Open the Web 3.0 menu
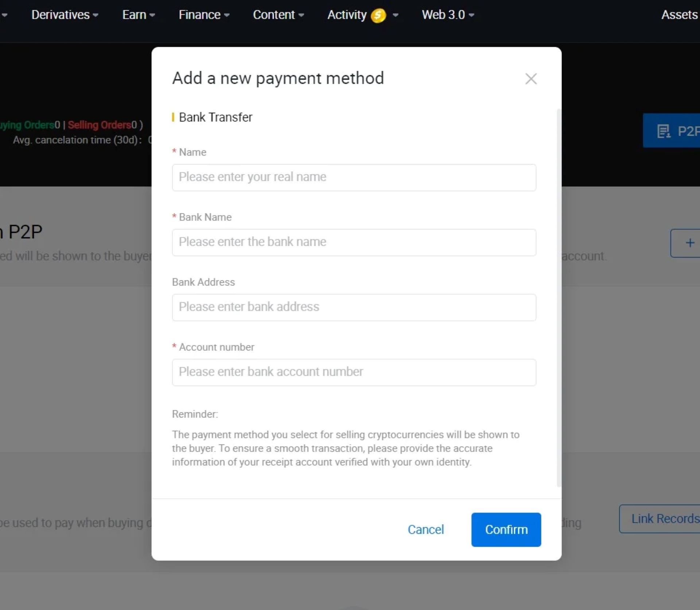700x610 pixels. tap(448, 15)
